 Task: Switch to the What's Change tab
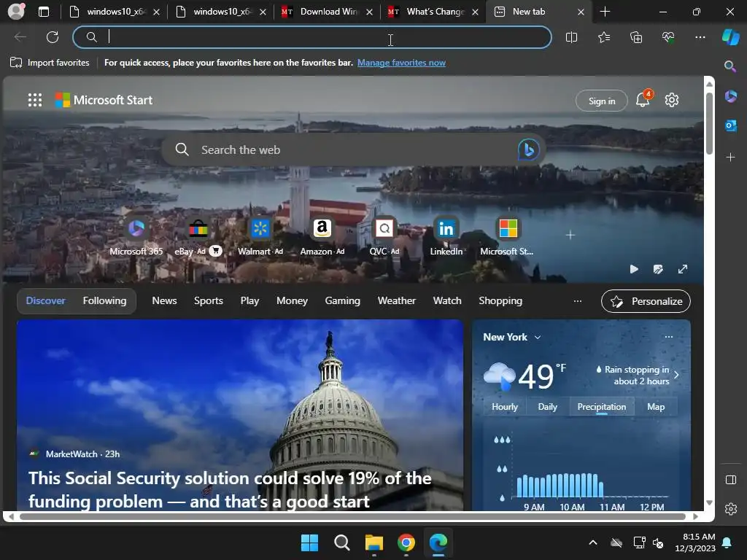pyautogui.click(x=433, y=12)
